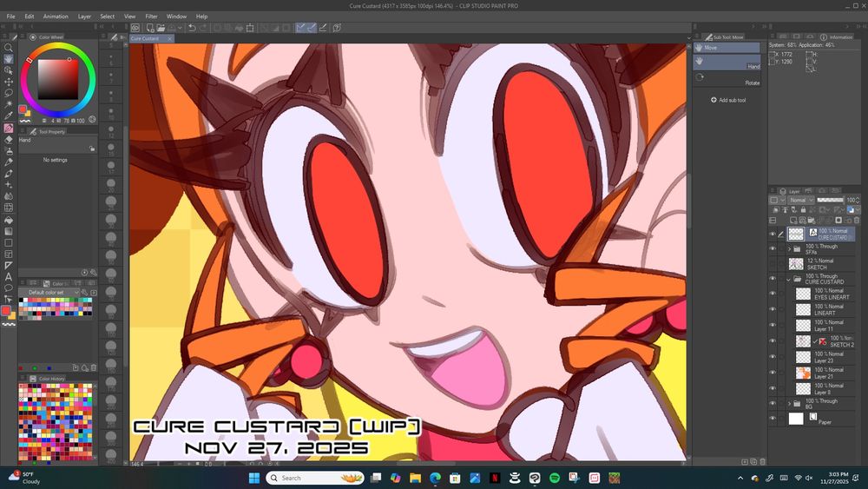Image resolution: width=868 pixels, height=489 pixels.
Task: Hide the LINEART layer
Action: (x=773, y=309)
